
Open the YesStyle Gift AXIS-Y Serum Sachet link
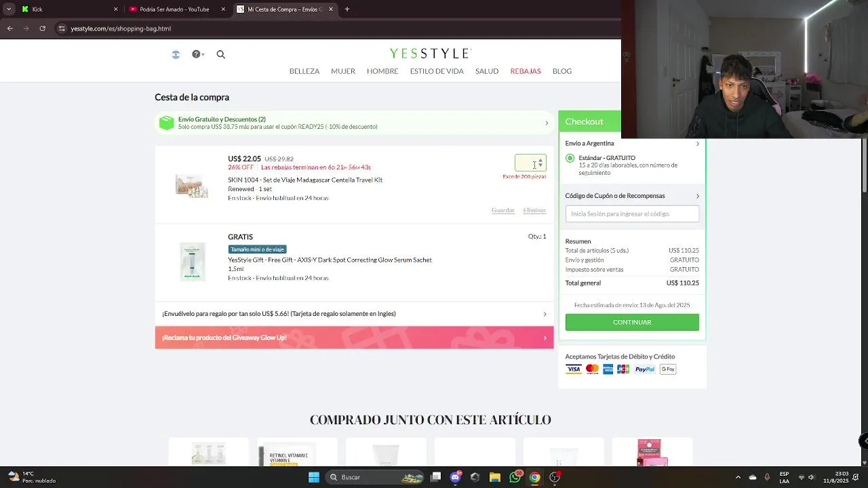pyautogui.click(x=330, y=260)
